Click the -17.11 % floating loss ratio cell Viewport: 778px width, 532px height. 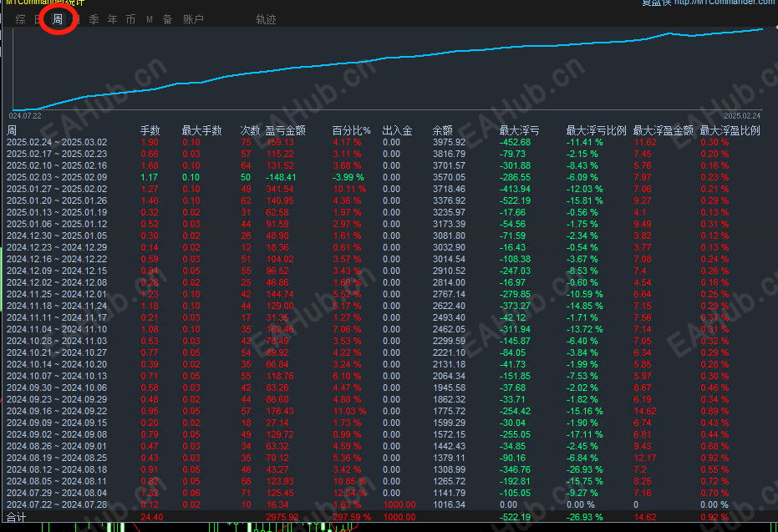tap(585, 435)
